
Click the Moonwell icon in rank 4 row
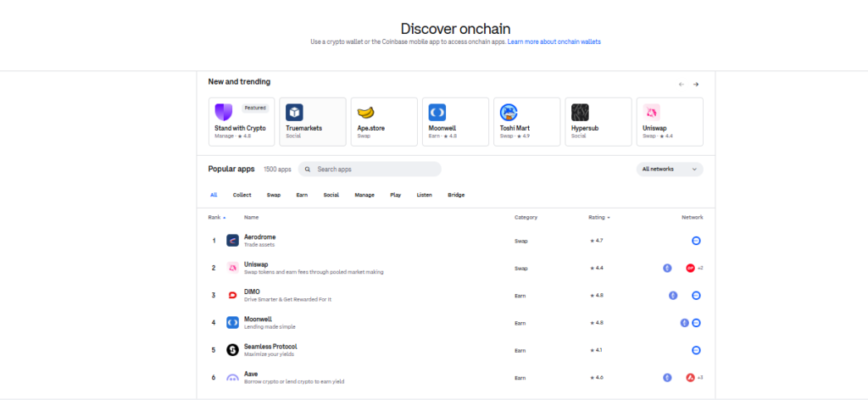click(x=232, y=323)
